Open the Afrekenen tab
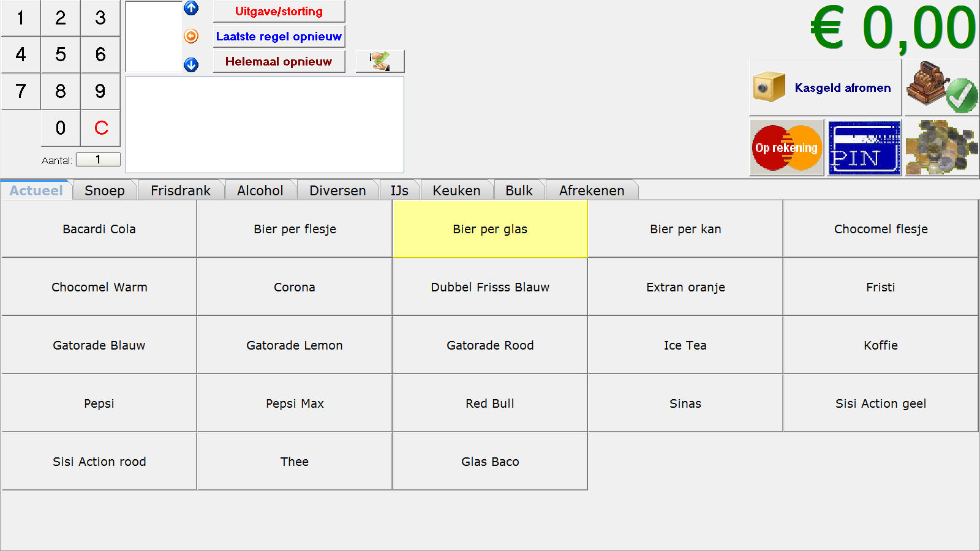 [592, 190]
